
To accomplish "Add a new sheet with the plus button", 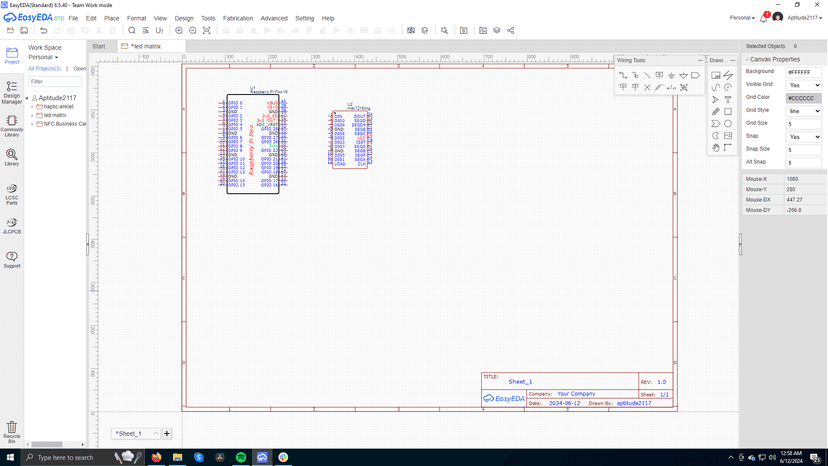I will pos(167,434).
